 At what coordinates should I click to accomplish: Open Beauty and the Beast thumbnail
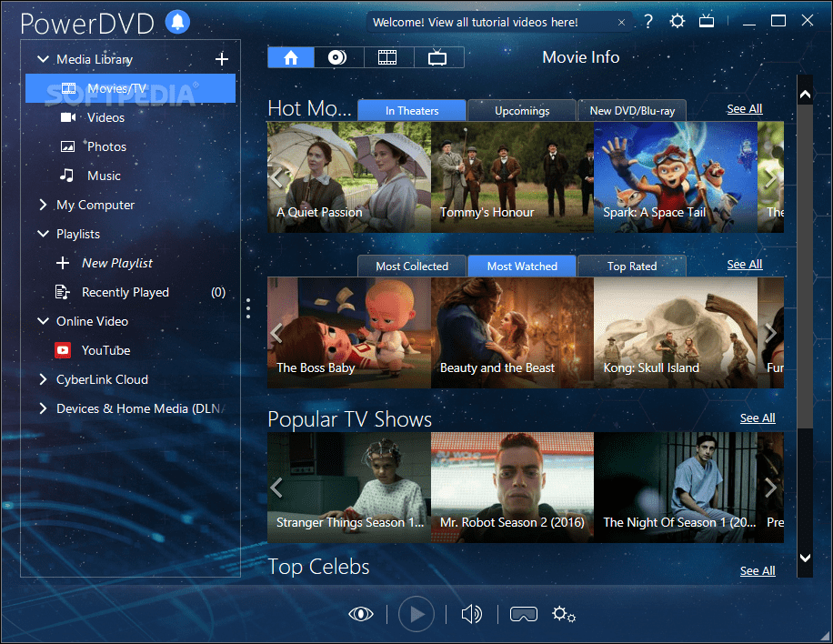(x=512, y=333)
